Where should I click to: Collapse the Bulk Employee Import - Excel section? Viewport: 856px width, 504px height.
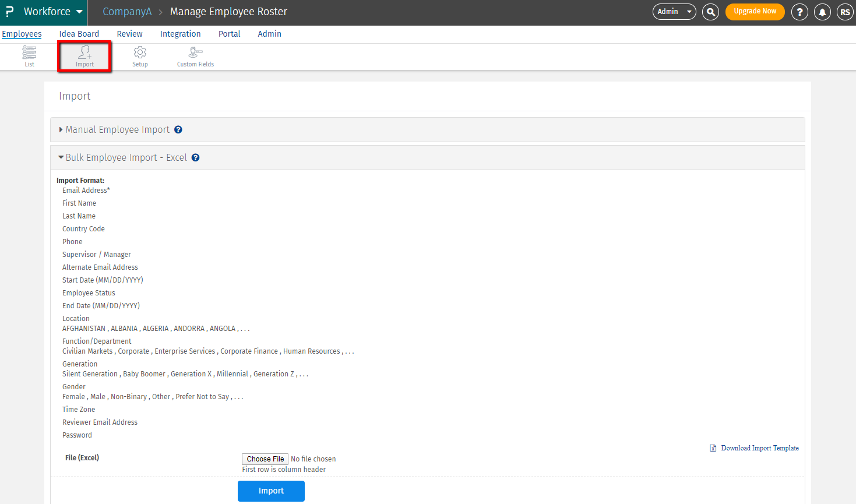tap(428, 158)
